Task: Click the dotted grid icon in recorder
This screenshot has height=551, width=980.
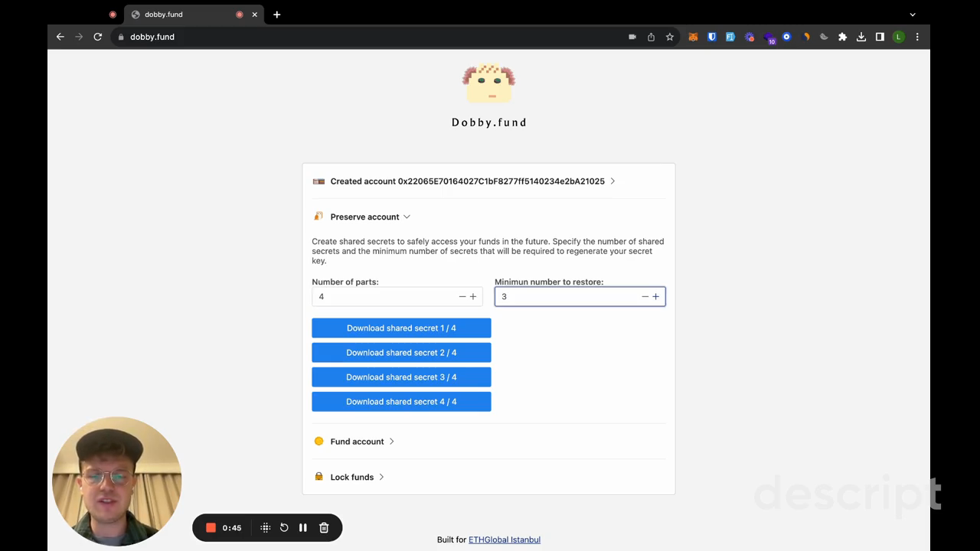Action: (266, 527)
